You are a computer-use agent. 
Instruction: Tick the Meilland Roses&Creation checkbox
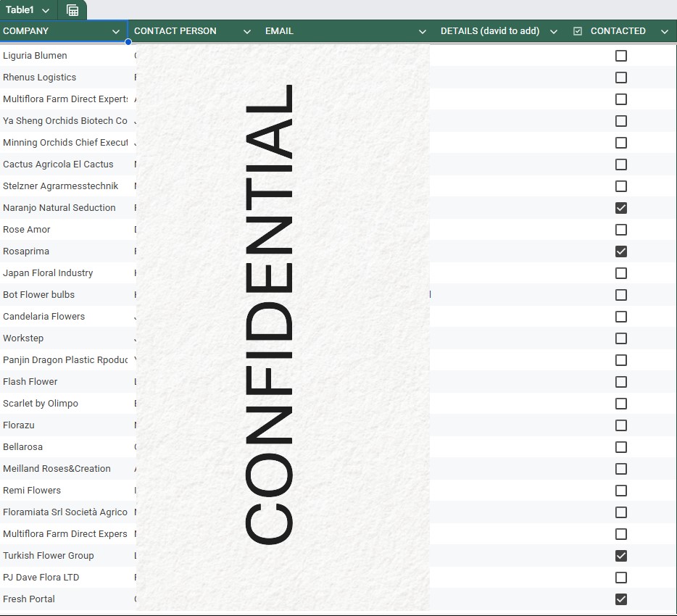pos(621,469)
